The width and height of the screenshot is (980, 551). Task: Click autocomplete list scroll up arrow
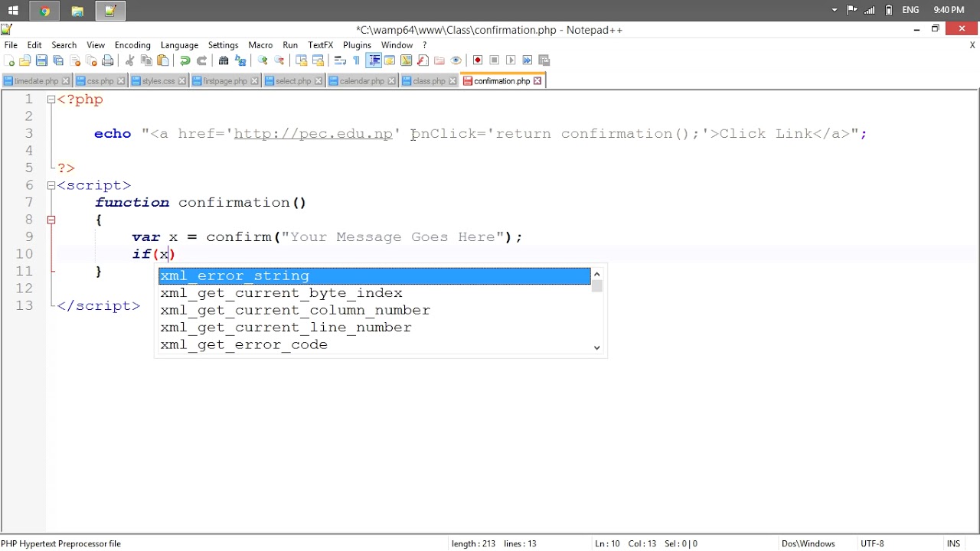click(597, 274)
